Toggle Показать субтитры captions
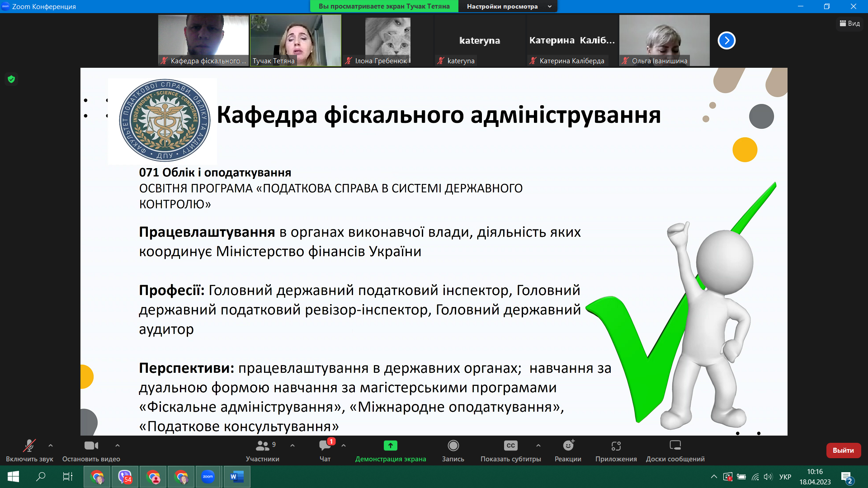The height and width of the screenshot is (488, 868). tap(511, 451)
